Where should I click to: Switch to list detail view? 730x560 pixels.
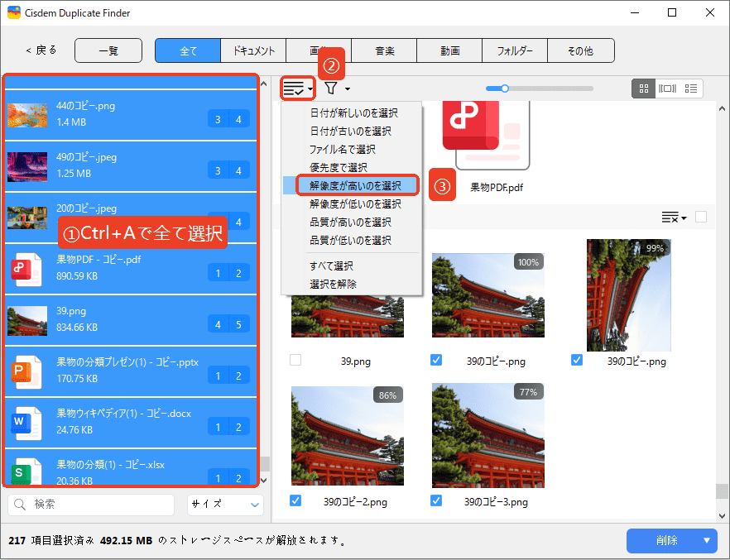coord(691,89)
